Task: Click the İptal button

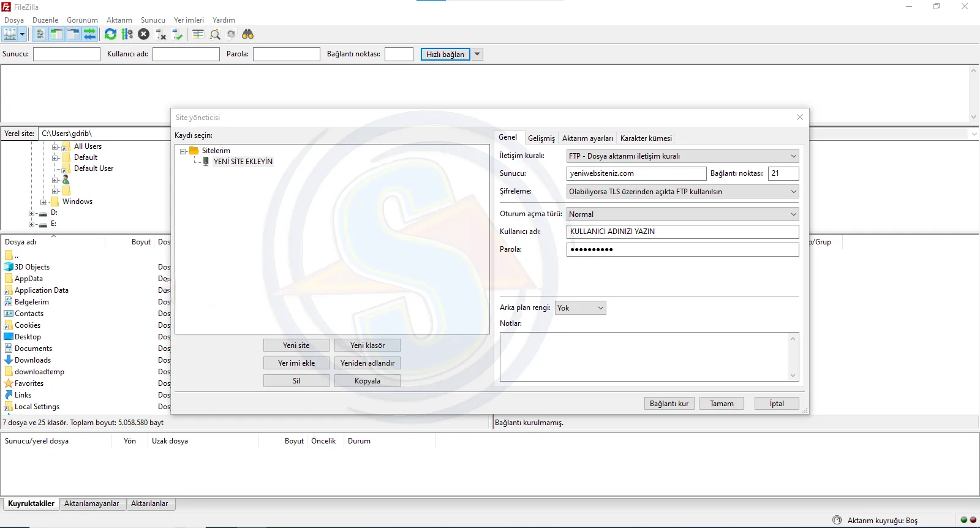Action: pyautogui.click(x=777, y=404)
